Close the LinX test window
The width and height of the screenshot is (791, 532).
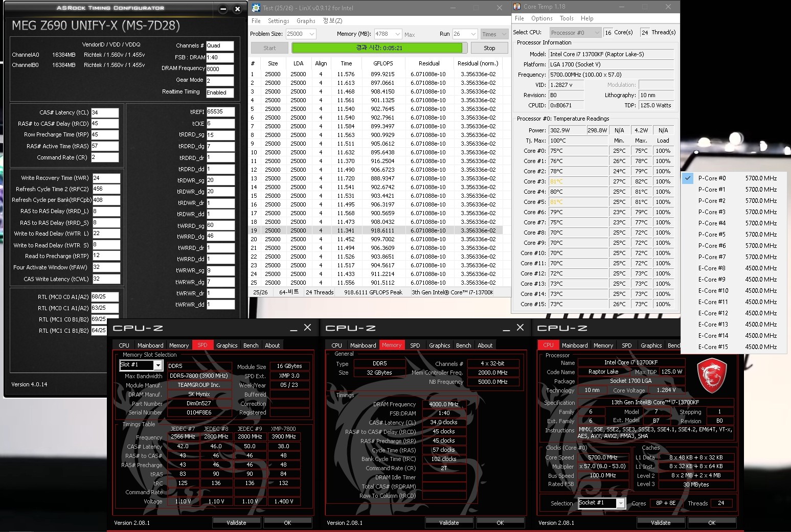(x=500, y=8)
